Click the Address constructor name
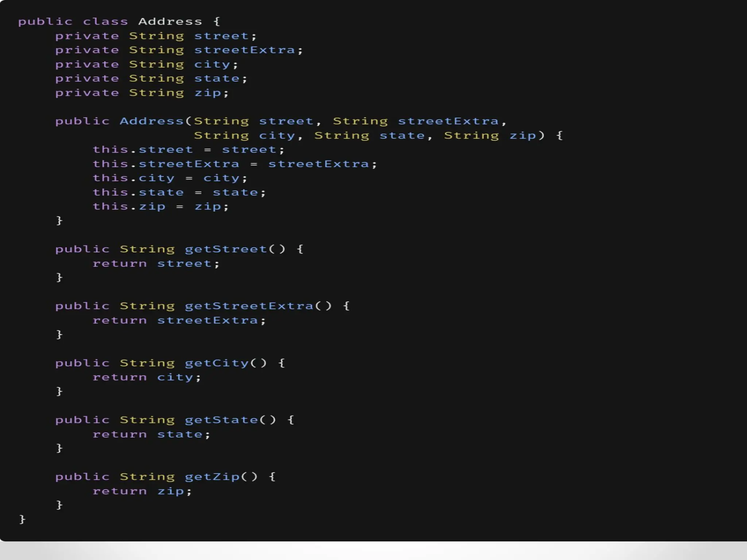The height and width of the screenshot is (560, 747). (x=152, y=121)
